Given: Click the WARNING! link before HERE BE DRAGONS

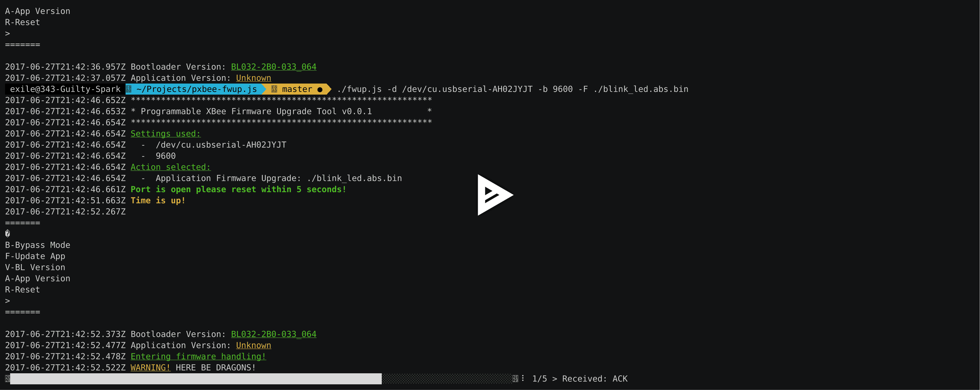Looking at the screenshot, I should point(150,368).
